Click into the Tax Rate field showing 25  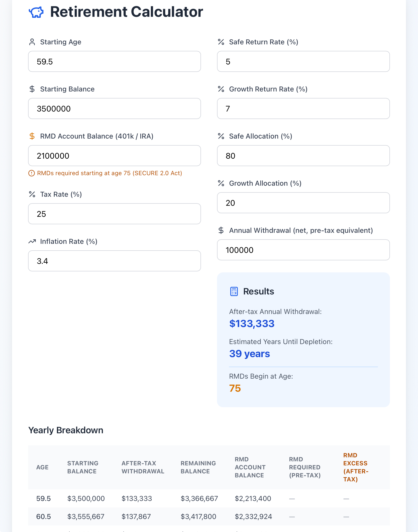(x=115, y=214)
